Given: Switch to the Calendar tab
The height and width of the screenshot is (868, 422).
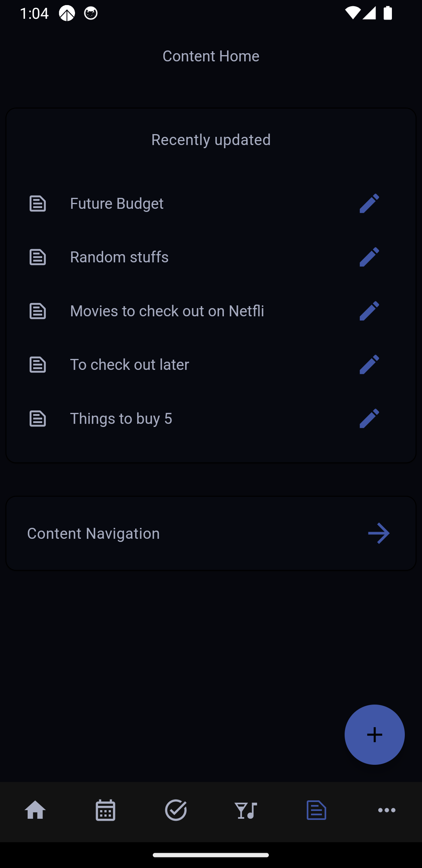Looking at the screenshot, I should [x=105, y=810].
